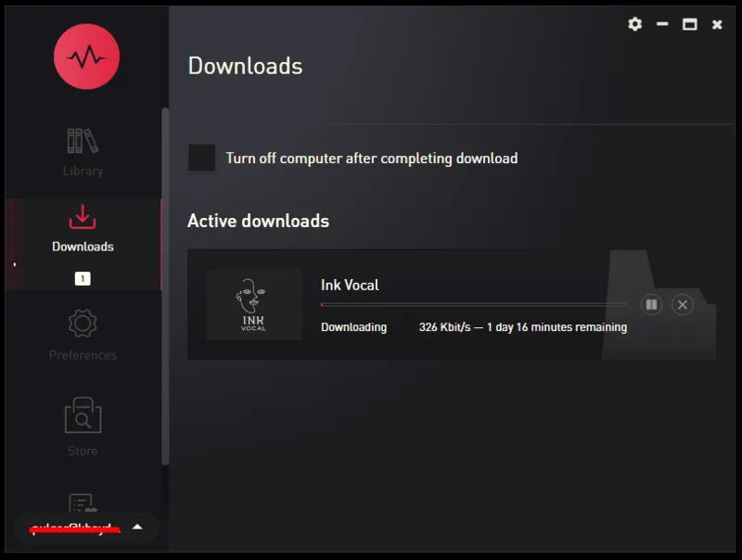
Task: Select the Store label in sidebar
Action: point(83,451)
